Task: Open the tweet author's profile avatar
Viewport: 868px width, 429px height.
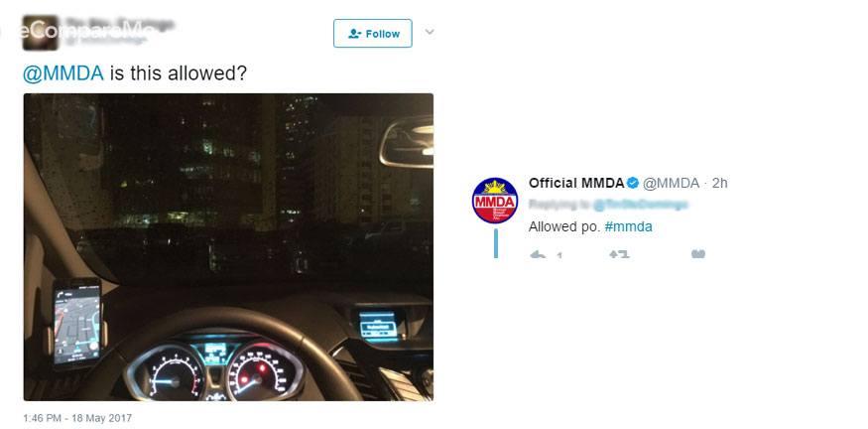Action: click(x=40, y=33)
